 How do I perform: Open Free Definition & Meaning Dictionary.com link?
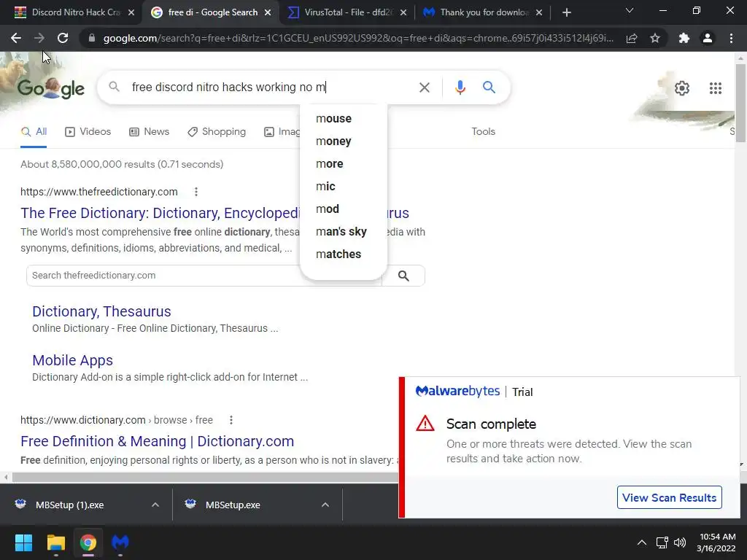158,441
